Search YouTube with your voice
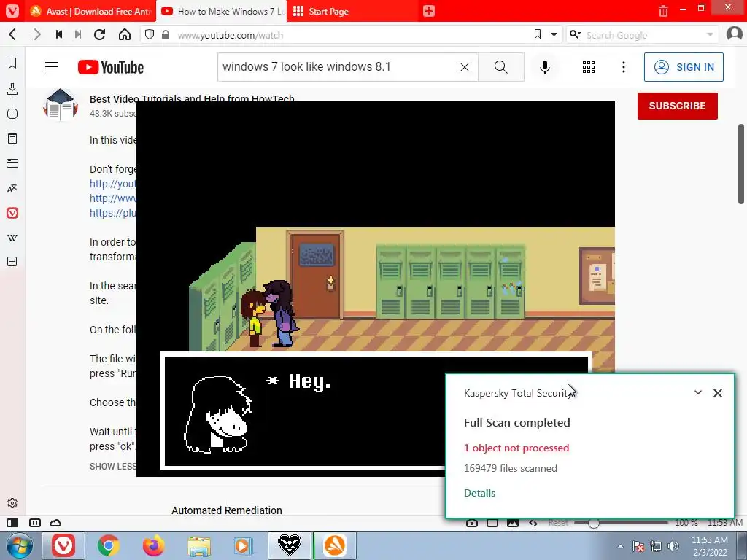 (545, 67)
